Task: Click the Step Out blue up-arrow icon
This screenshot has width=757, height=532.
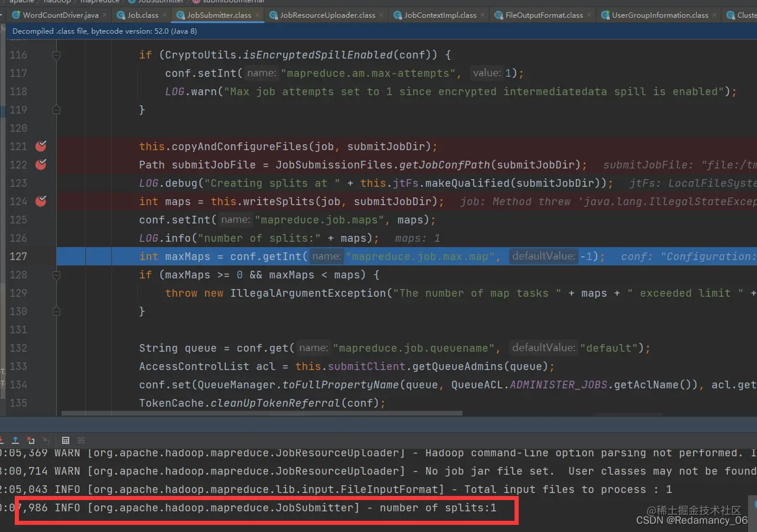Action: 15,440
